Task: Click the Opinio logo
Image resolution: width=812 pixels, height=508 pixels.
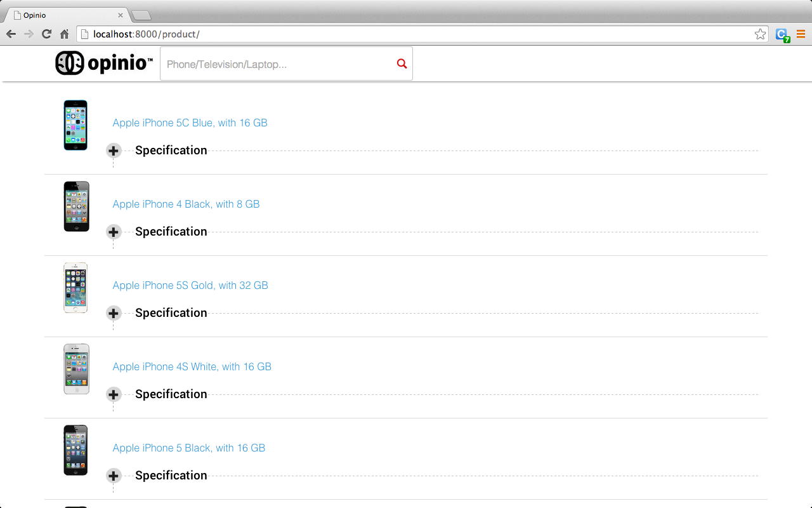Action: 104,63
